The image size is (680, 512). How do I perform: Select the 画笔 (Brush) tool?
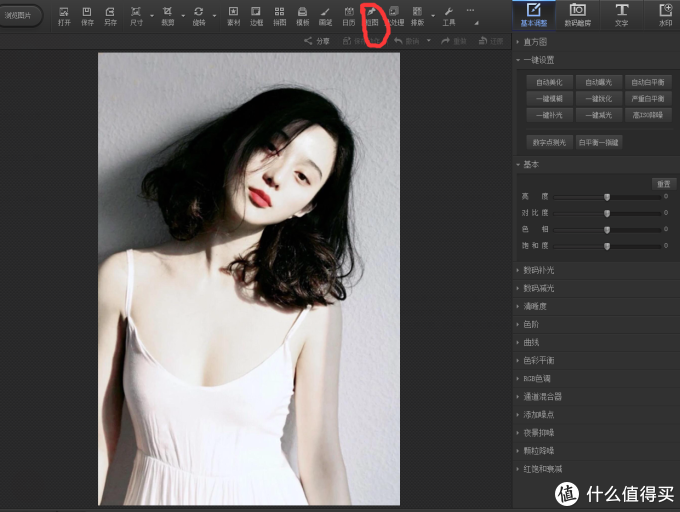325,15
